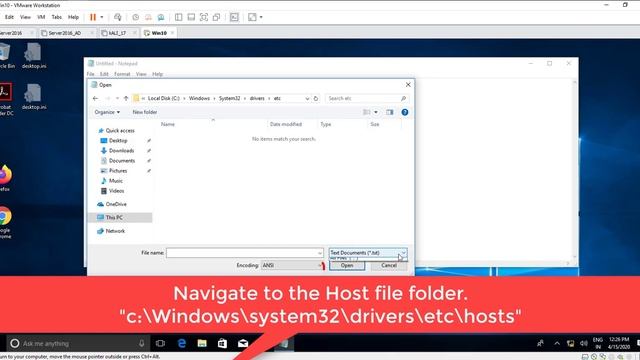The width and height of the screenshot is (640, 360).
Task: Open Notepad's Format menu
Action: pos(122,74)
